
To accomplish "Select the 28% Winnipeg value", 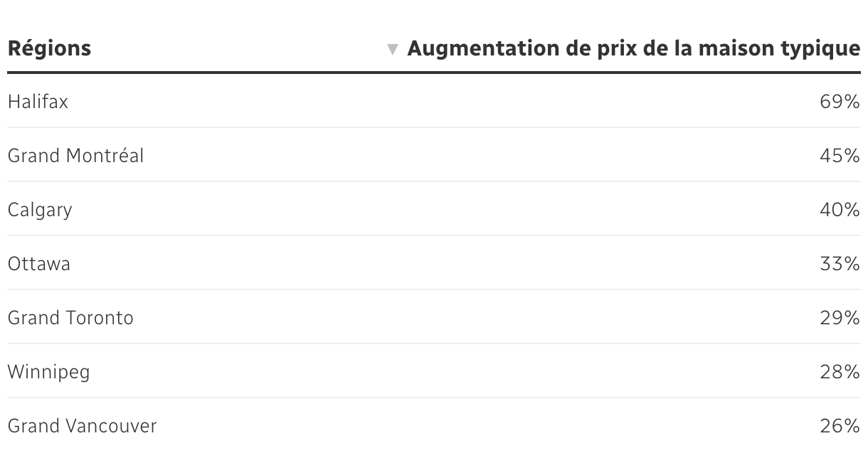I will pyautogui.click(x=840, y=372).
